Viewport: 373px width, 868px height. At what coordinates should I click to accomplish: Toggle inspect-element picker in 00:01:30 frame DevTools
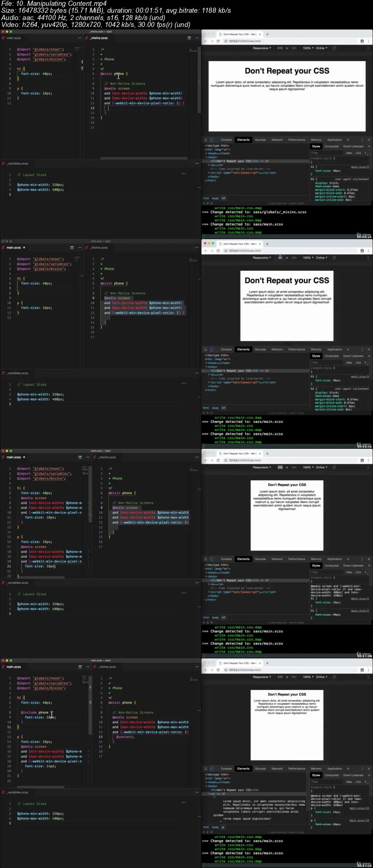pyautogui.click(x=205, y=768)
